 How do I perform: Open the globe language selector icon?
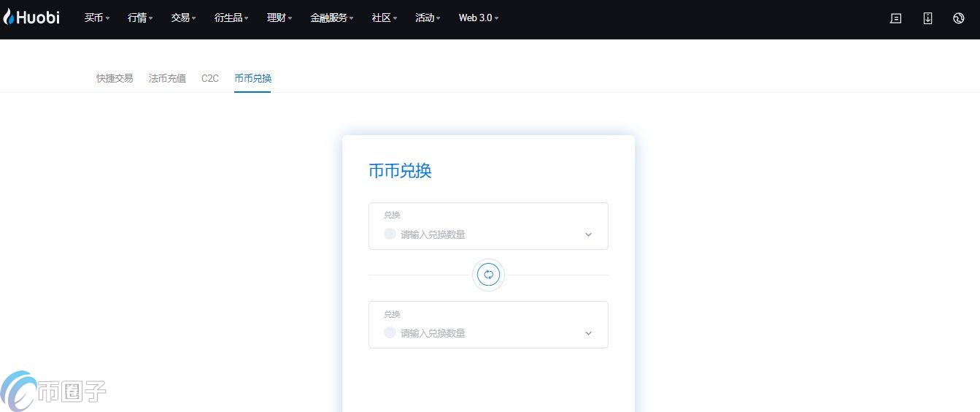click(959, 18)
